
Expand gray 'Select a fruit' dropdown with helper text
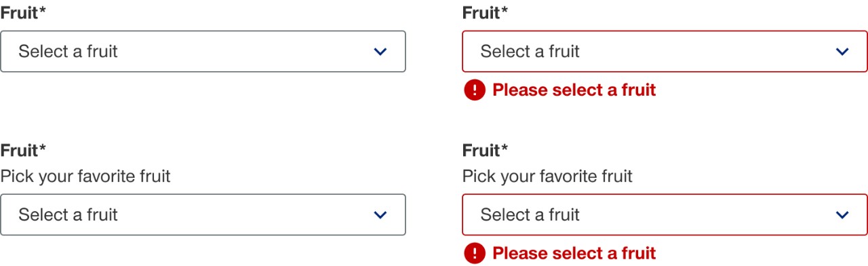pos(203,214)
